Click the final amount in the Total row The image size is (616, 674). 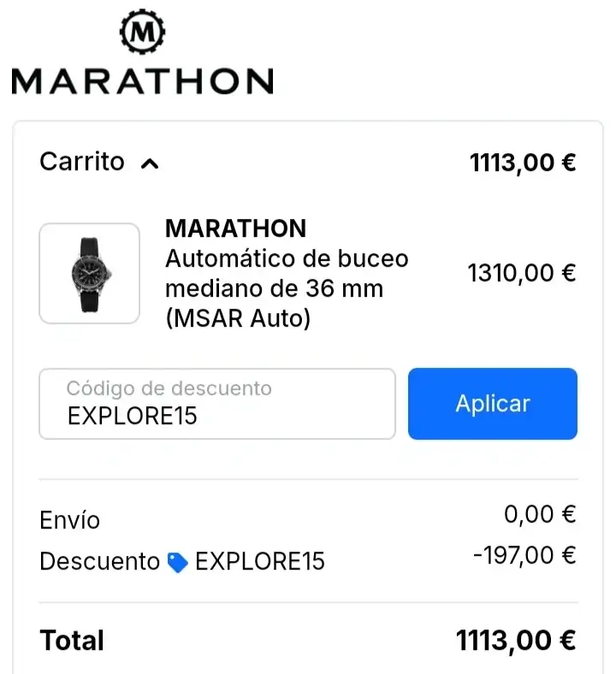(515, 640)
